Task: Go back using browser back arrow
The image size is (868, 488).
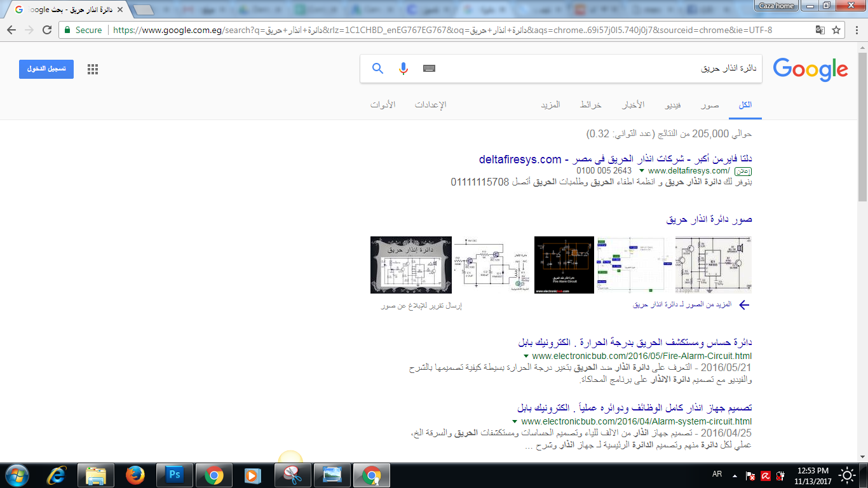Action: pyautogui.click(x=11, y=30)
